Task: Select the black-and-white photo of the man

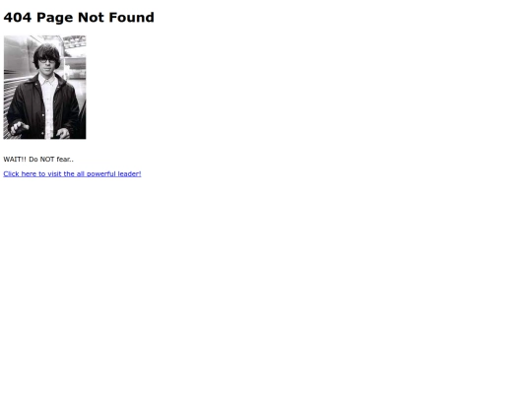Action: pos(44,88)
